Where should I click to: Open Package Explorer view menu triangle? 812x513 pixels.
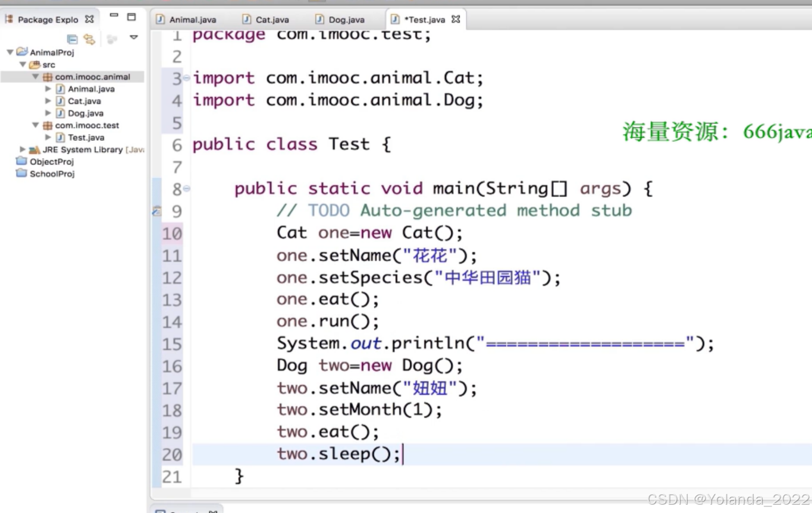tap(134, 37)
